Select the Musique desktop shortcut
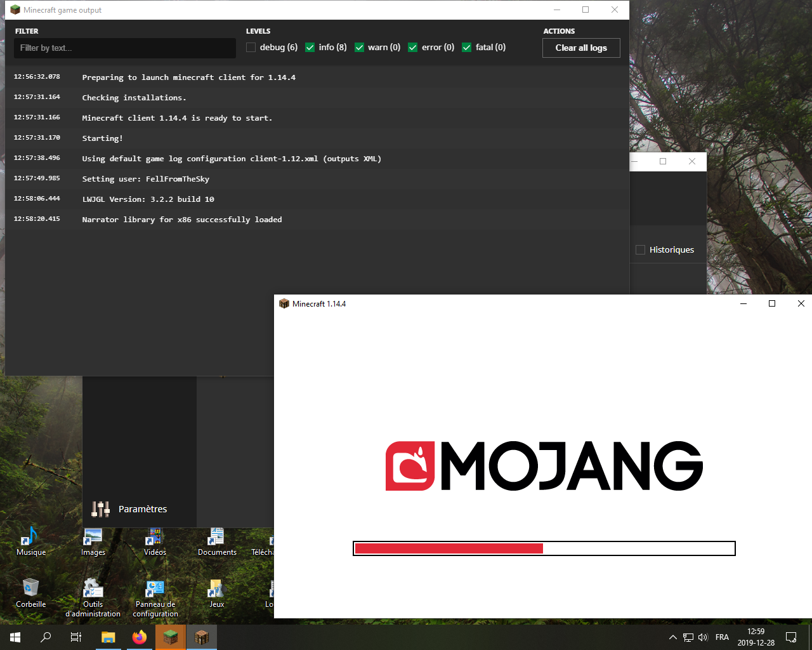The image size is (812, 650). (x=31, y=542)
